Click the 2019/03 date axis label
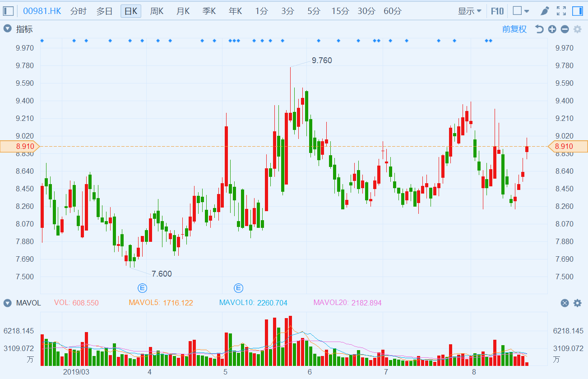 (76, 372)
